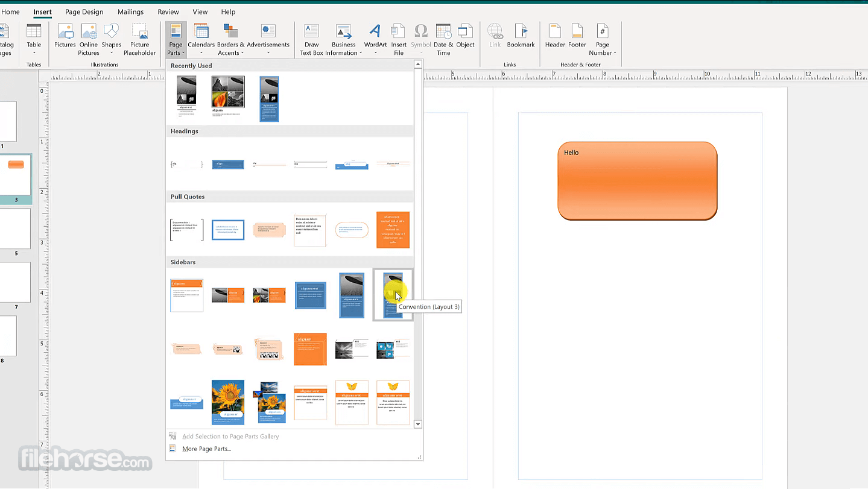Open the Review tab

point(168,11)
